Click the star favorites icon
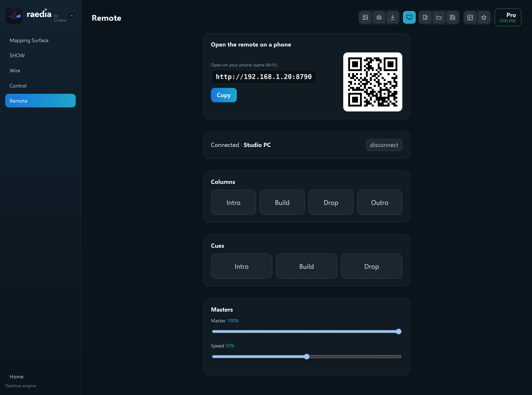This screenshot has height=395, width=532. (x=484, y=17)
